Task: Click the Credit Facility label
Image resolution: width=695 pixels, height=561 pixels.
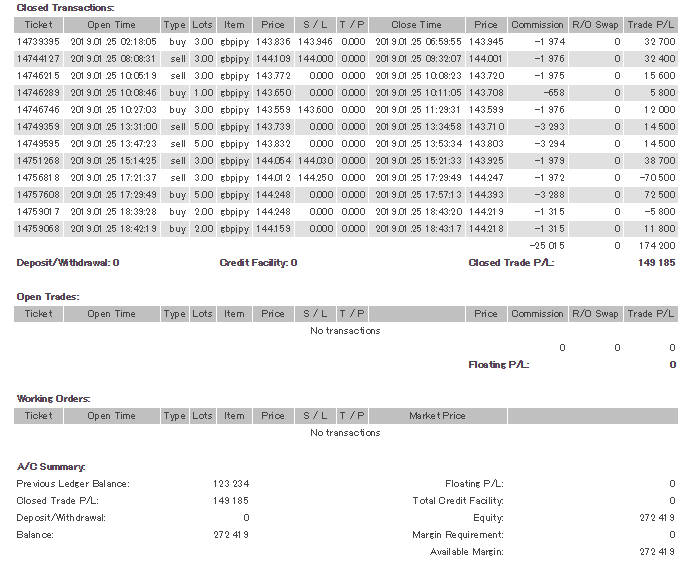Action: [254, 263]
